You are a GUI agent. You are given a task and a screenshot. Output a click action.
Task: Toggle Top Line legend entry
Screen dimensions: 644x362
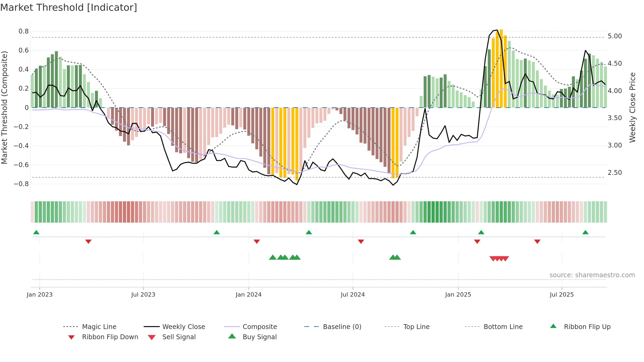pyautogui.click(x=407, y=327)
